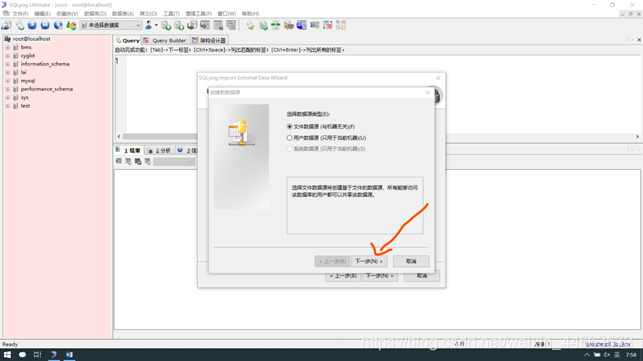Viewport: 643px width, 361px height.
Task: Click the second document icon with green arrow
Action: tap(179, 25)
